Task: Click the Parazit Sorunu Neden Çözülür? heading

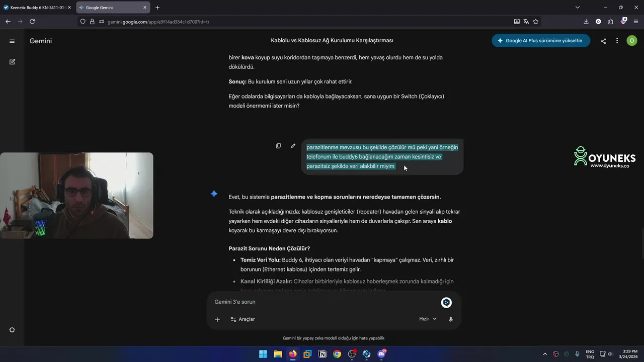Action: click(269, 248)
